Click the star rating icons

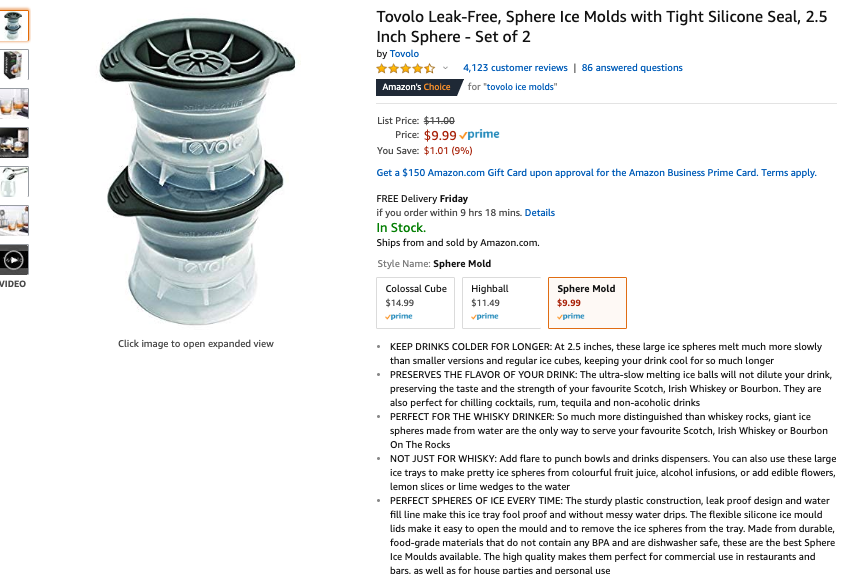406,68
